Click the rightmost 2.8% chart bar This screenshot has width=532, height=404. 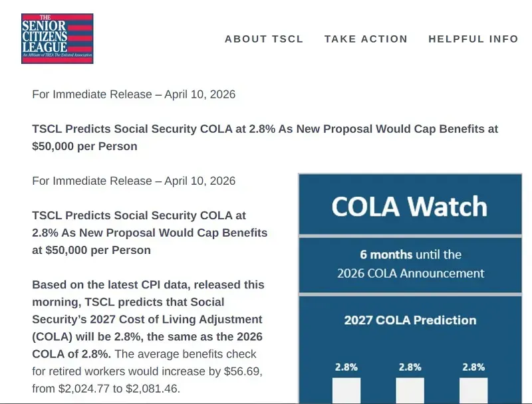point(472,389)
